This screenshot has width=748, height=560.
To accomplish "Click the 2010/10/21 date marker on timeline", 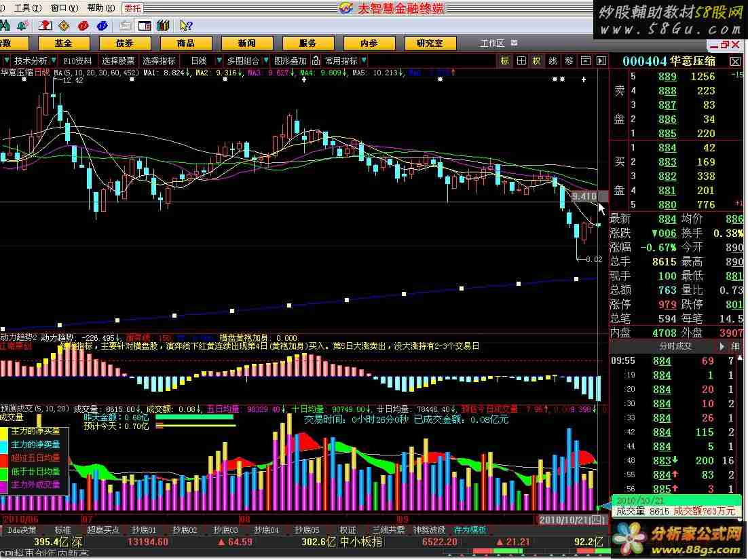I will click(x=572, y=519).
